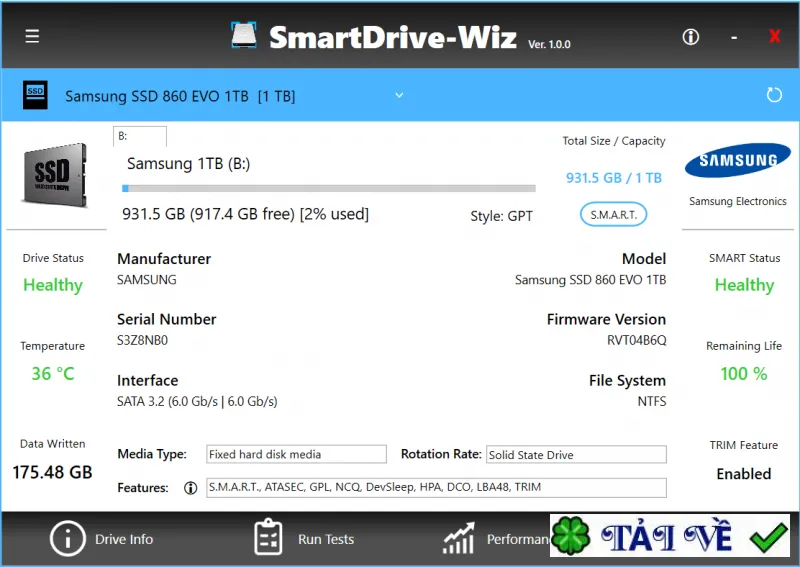Refresh the drive list with circular arrow

click(774, 95)
